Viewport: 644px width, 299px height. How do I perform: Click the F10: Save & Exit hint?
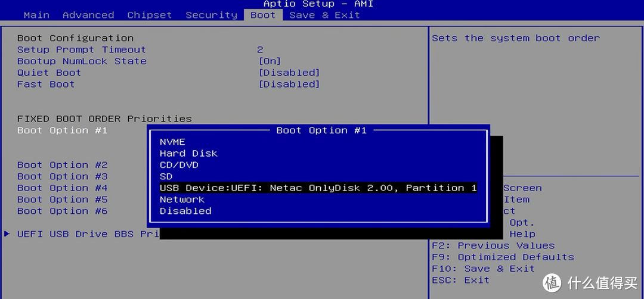coord(483,269)
